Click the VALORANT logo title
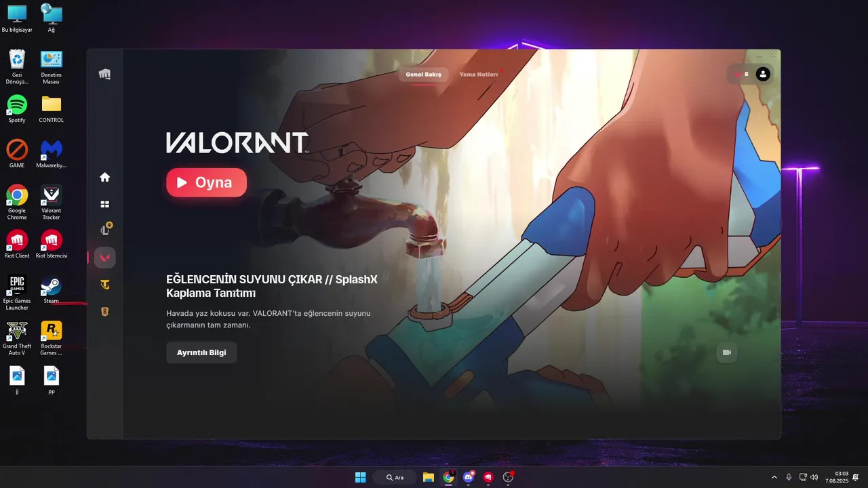The width and height of the screenshot is (868, 488). [x=237, y=142]
